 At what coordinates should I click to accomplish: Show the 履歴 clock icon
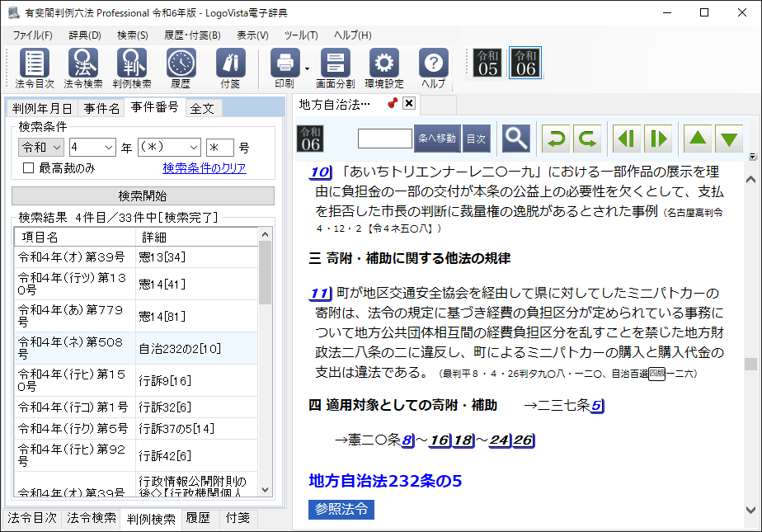click(x=181, y=64)
